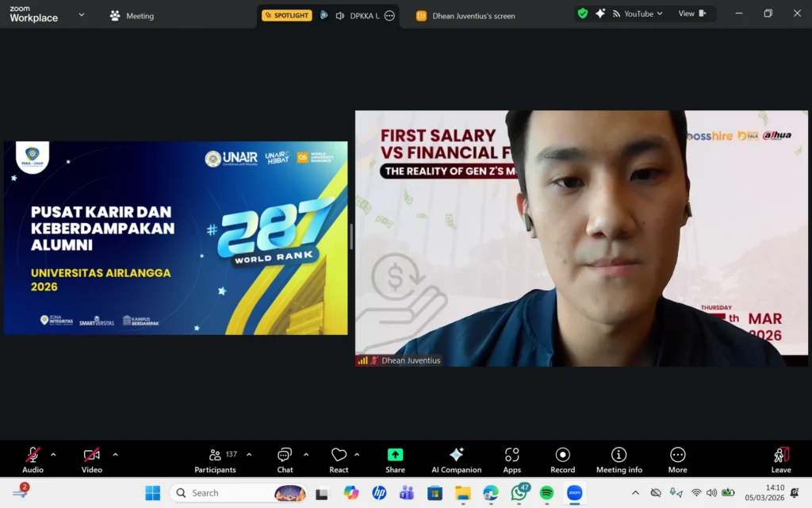Open the Windows Start menu
812x508 pixels.
click(153, 493)
